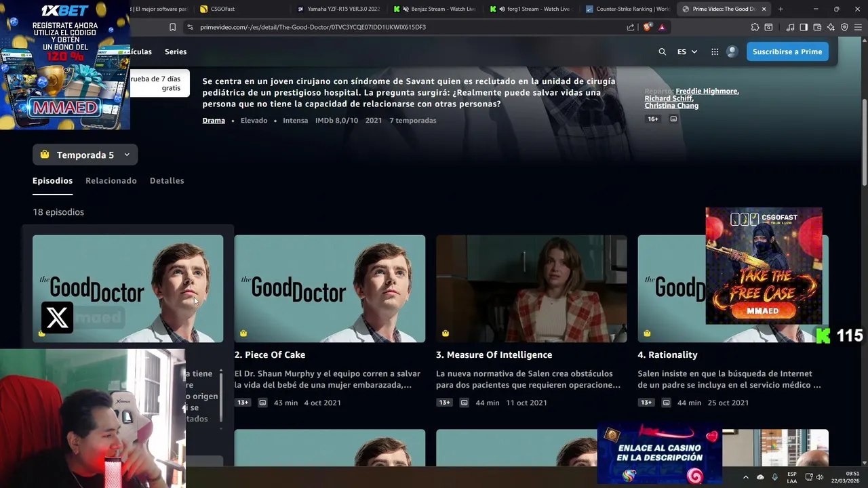Click Prime bag icon on Measure Of Intelligence thumbnail
868x488 pixels.
tap(446, 333)
